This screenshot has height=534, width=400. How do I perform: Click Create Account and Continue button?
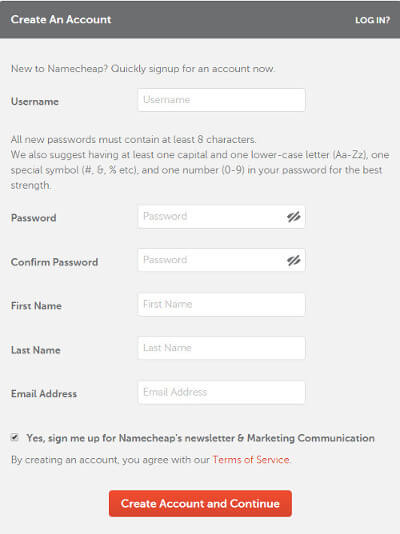[200, 504]
